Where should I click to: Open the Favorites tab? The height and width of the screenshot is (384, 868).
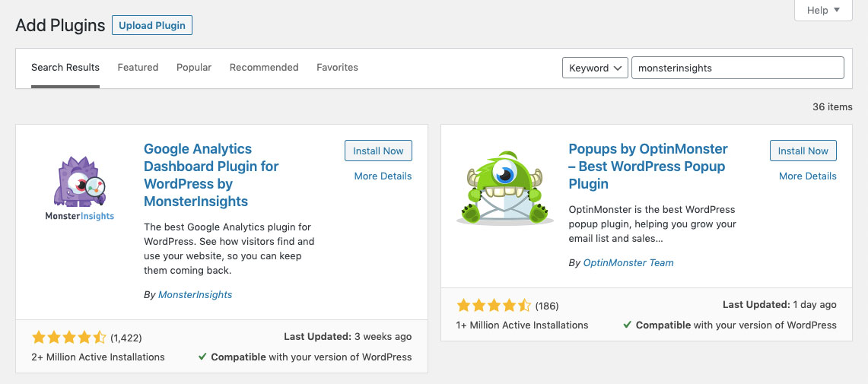337,67
